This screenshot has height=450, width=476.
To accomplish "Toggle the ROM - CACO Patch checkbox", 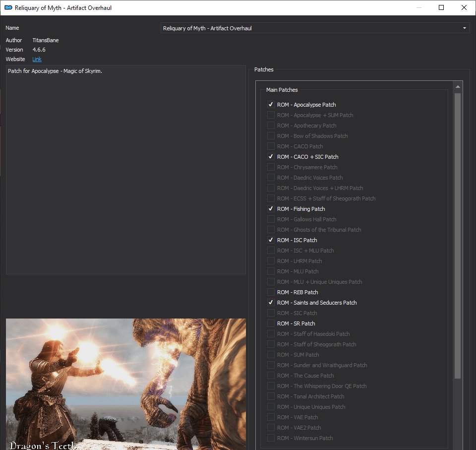I will click(271, 146).
